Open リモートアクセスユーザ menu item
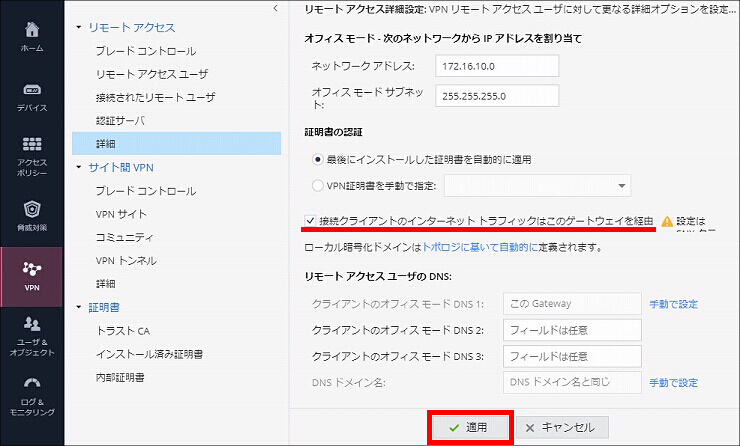The image size is (740, 446). pyautogui.click(x=152, y=74)
